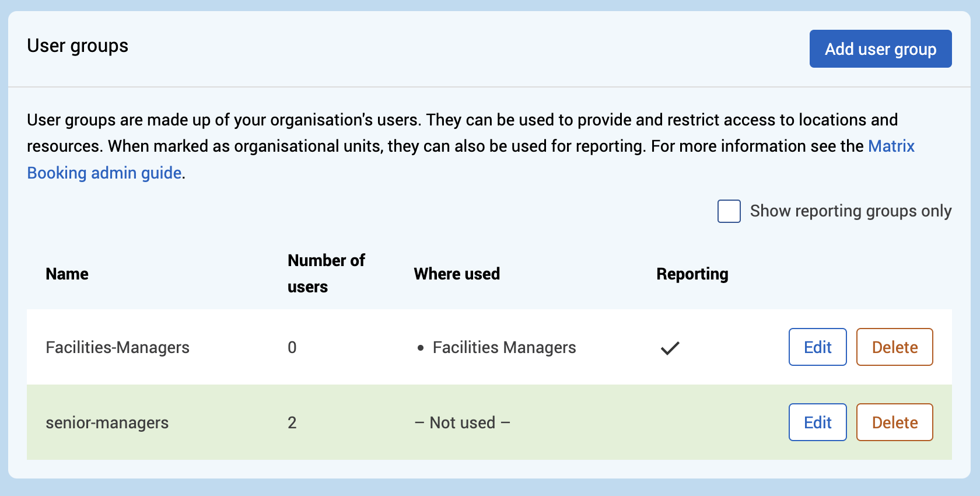Select the Facilities-Managers group name
The width and height of the screenshot is (980, 496).
[117, 348]
